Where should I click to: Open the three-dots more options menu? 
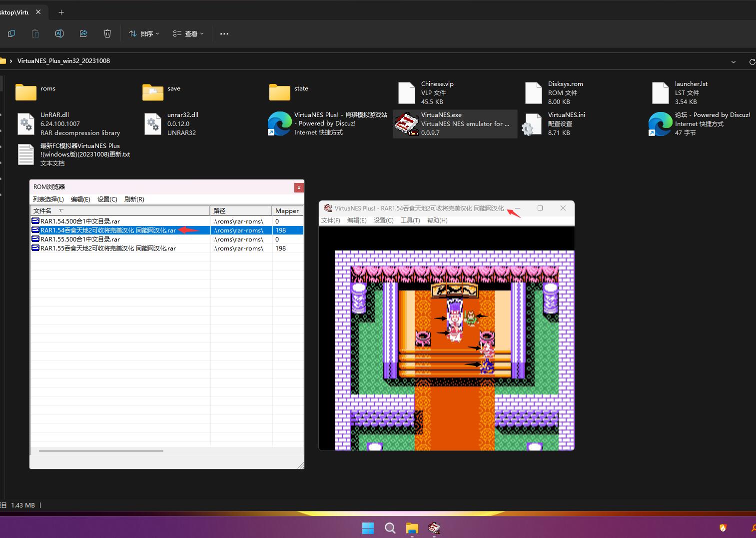tap(224, 33)
